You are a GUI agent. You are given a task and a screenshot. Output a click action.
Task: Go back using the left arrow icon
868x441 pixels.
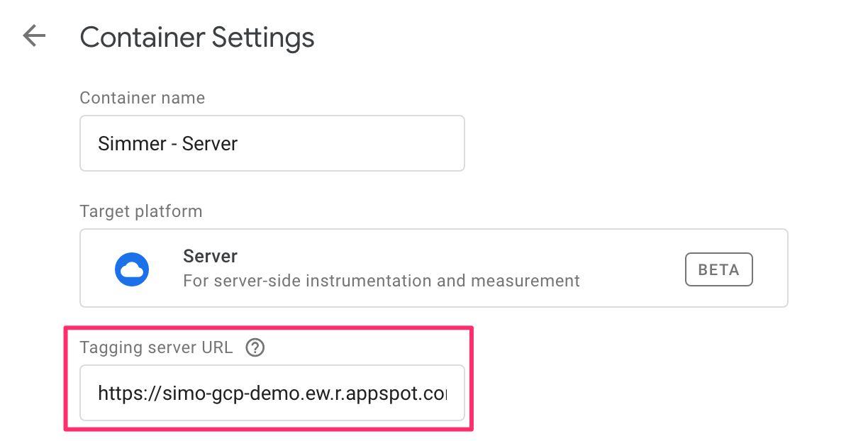[34, 36]
